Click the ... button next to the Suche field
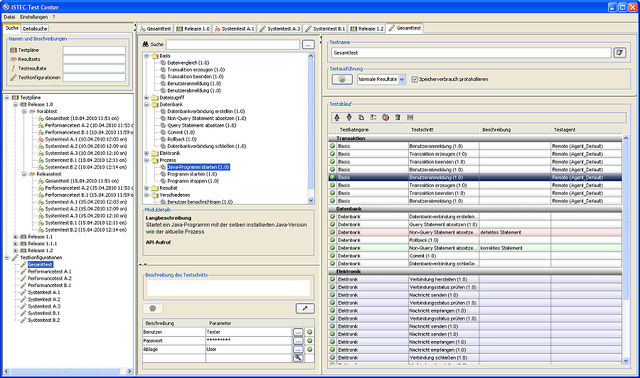 tap(308, 44)
